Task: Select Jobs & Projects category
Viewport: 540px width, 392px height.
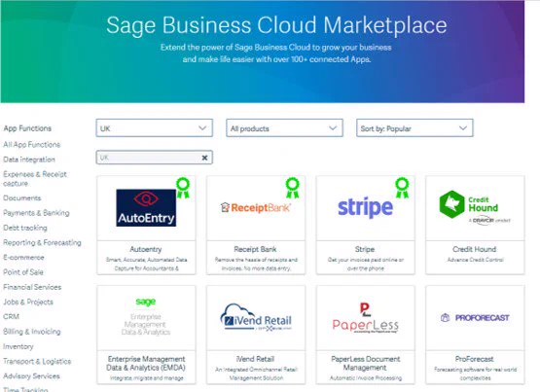Action: (28, 302)
